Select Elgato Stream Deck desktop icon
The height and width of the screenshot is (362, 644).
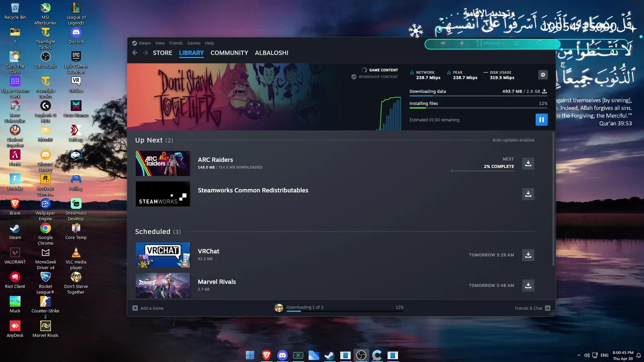pos(15,87)
